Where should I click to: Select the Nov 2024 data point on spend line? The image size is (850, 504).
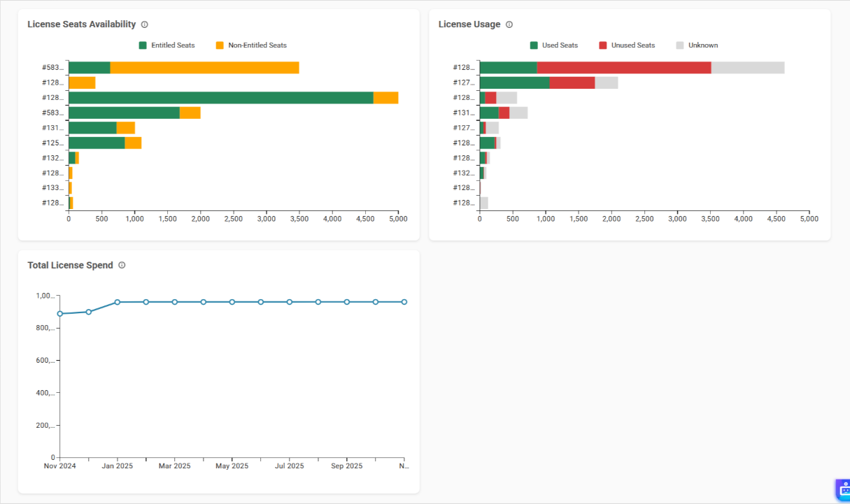coord(60,314)
